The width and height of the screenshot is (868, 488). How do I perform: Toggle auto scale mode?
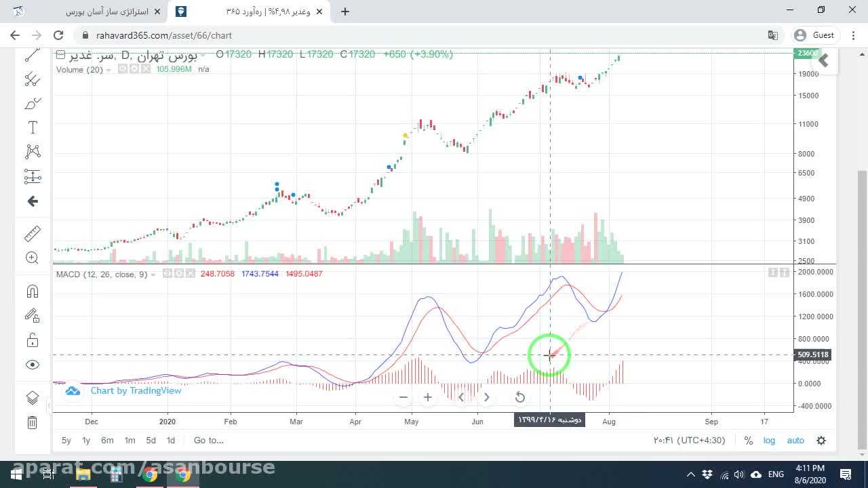795,441
